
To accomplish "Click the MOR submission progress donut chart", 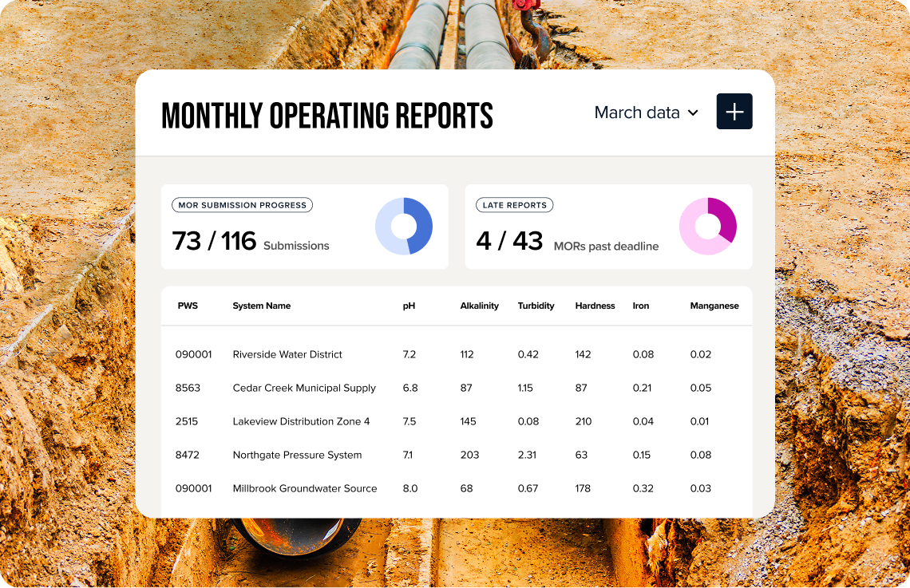I will click(x=404, y=227).
